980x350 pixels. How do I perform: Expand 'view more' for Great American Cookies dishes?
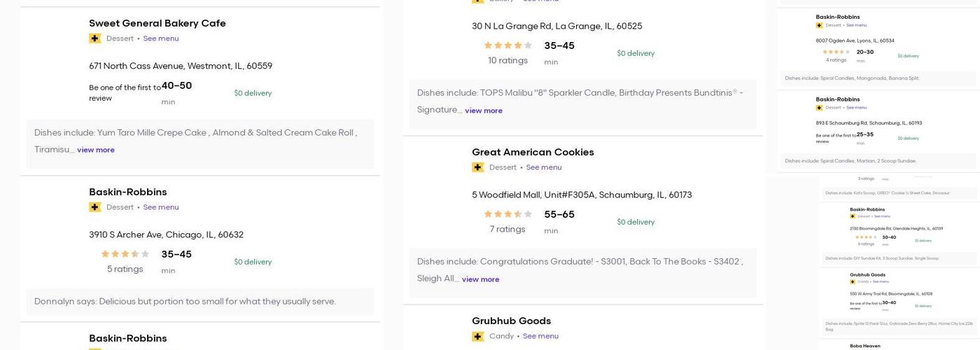pos(480,279)
